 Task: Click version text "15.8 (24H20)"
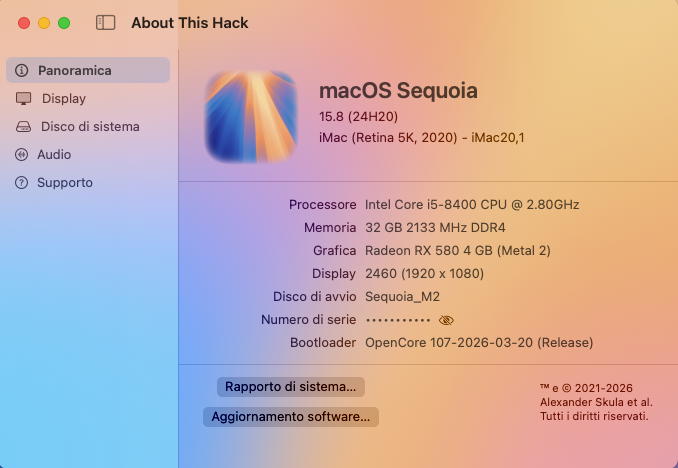[x=358, y=116]
